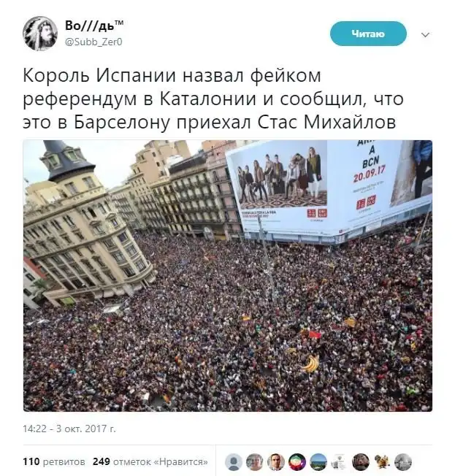The height and width of the screenshot is (476, 455).
Task: Open the seaside landscape liker avatar
Action: coord(318,462)
